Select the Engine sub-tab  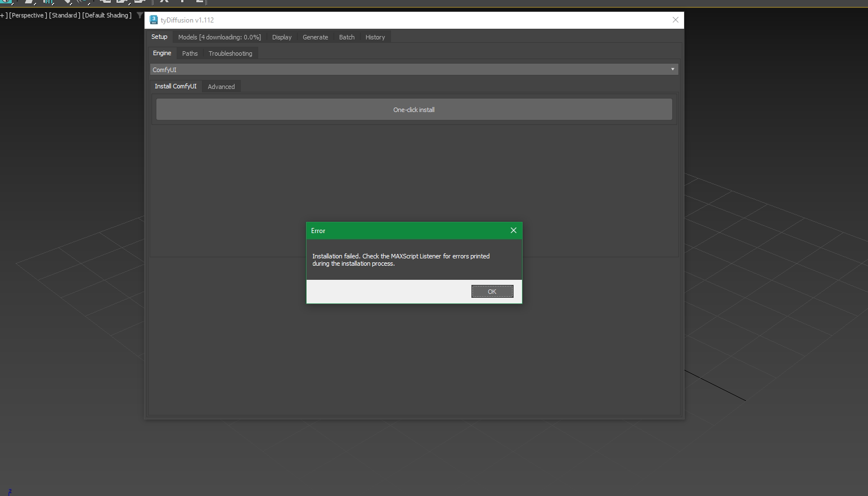(162, 53)
